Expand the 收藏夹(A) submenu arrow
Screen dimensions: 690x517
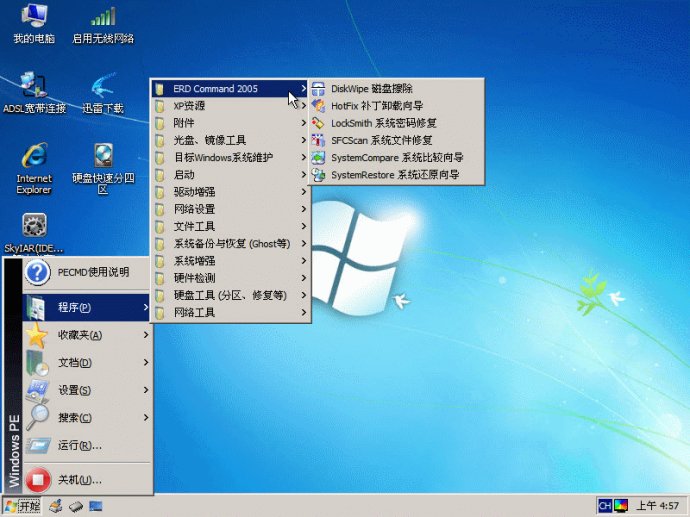pos(146,335)
